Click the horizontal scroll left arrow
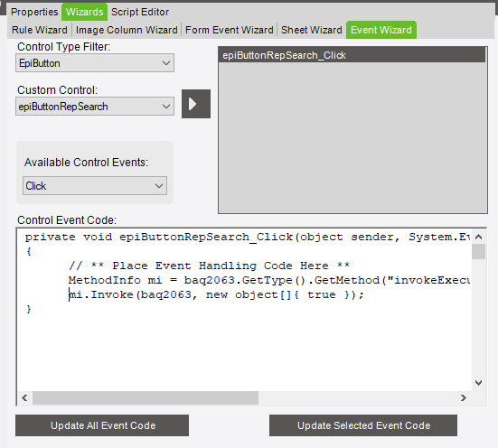The image size is (498, 448). tap(24, 397)
